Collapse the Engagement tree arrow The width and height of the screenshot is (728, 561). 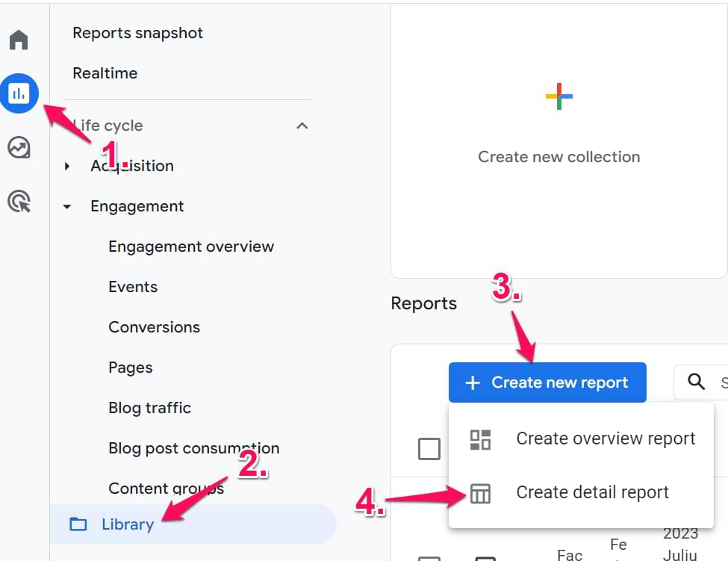click(x=67, y=206)
